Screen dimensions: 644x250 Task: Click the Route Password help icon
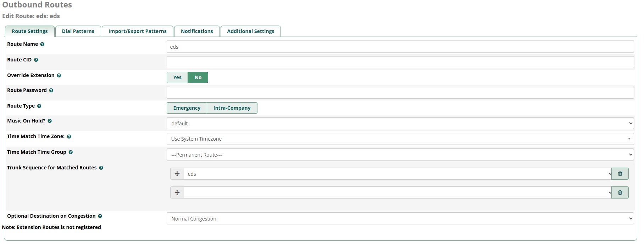(51, 91)
